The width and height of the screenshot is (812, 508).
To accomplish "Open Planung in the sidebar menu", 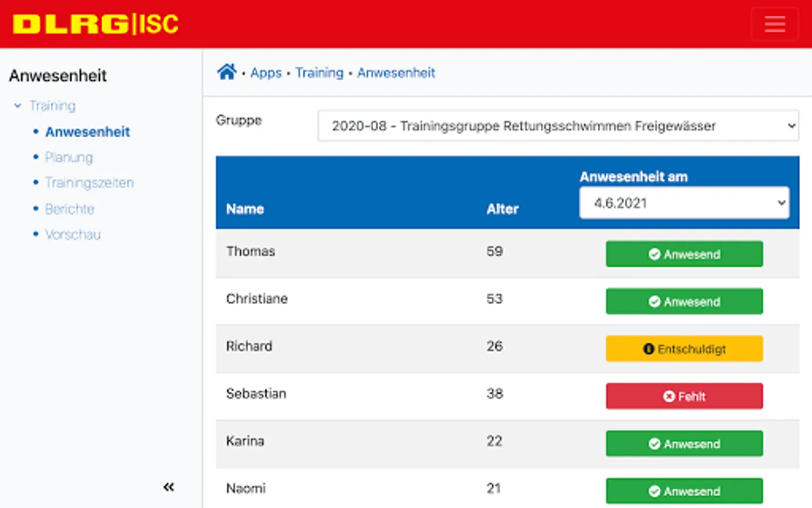I will [69, 157].
